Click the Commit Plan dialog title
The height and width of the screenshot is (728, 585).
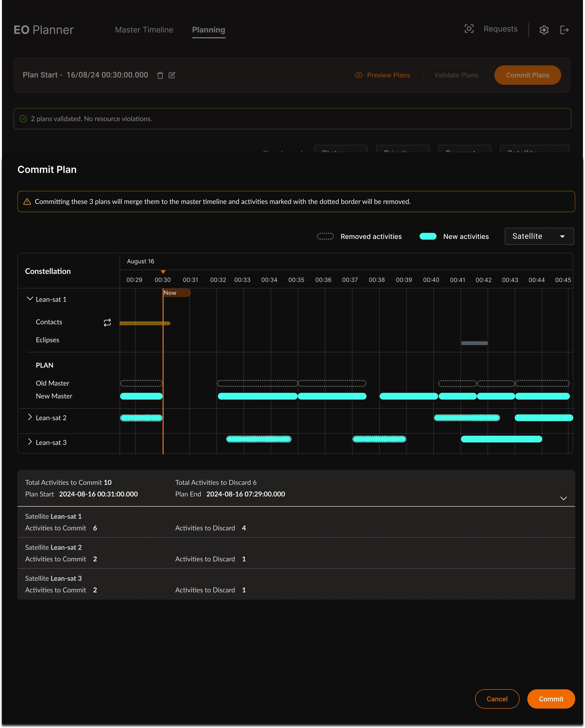click(47, 169)
